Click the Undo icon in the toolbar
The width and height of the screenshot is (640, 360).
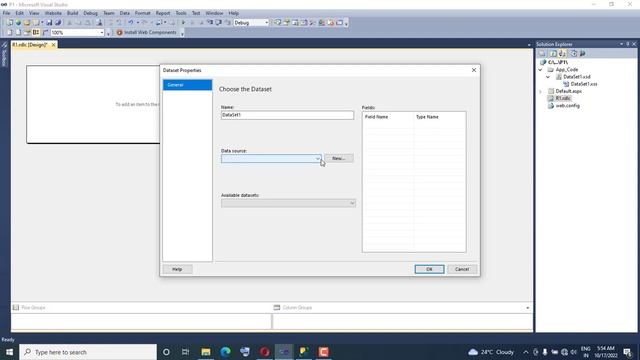(131, 23)
